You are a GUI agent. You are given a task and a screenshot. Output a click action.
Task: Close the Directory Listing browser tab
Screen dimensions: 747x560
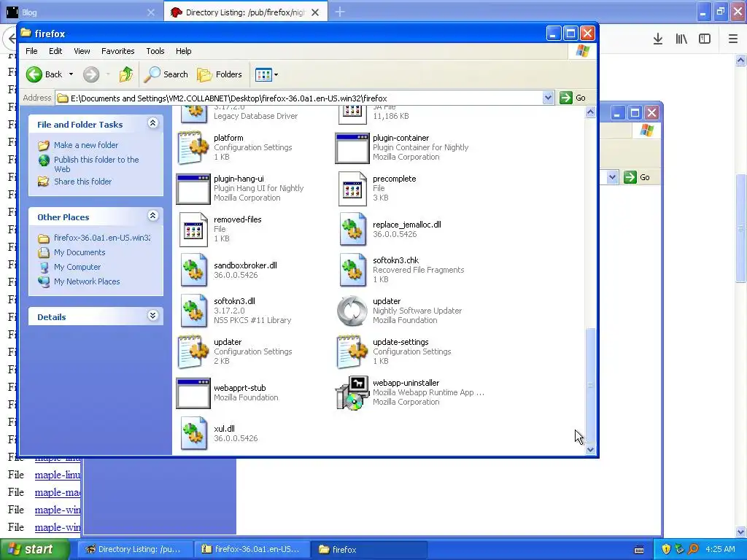tap(315, 12)
